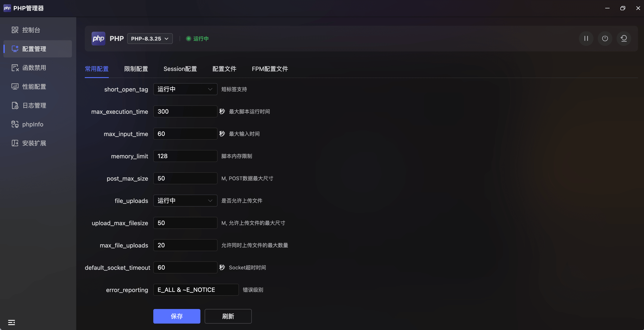Focus the max_file_uploads field showing 20

(x=185, y=245)
